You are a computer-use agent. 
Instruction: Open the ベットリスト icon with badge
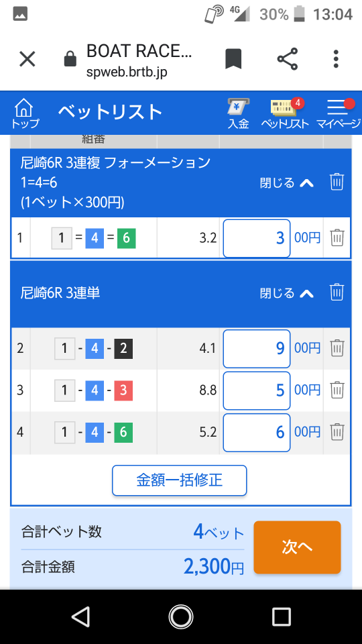point(285,113)
